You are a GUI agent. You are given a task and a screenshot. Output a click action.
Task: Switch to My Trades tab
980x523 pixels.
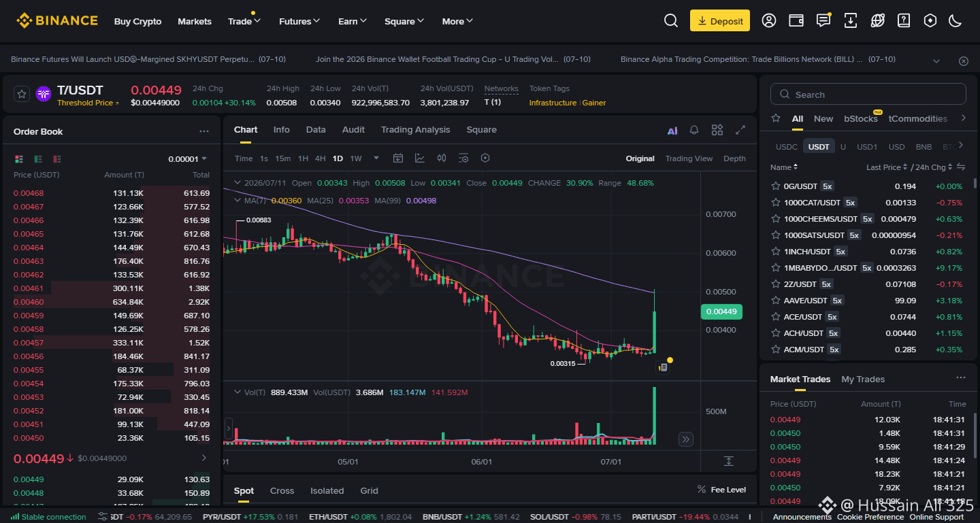click(863, 379)
